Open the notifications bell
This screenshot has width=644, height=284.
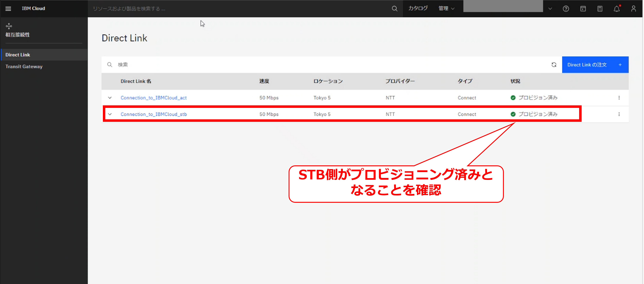coord(616,9)
